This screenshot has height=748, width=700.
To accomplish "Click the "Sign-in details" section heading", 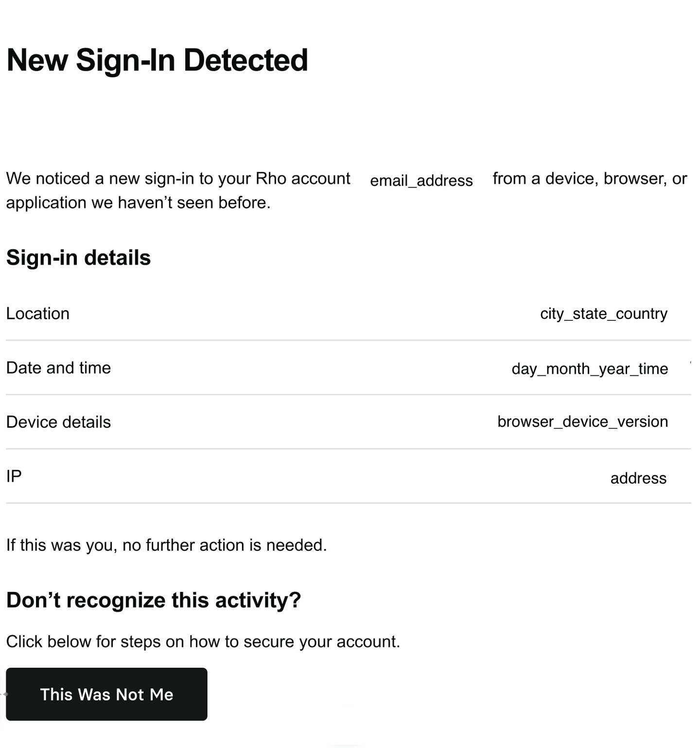I will coord(78,258).
